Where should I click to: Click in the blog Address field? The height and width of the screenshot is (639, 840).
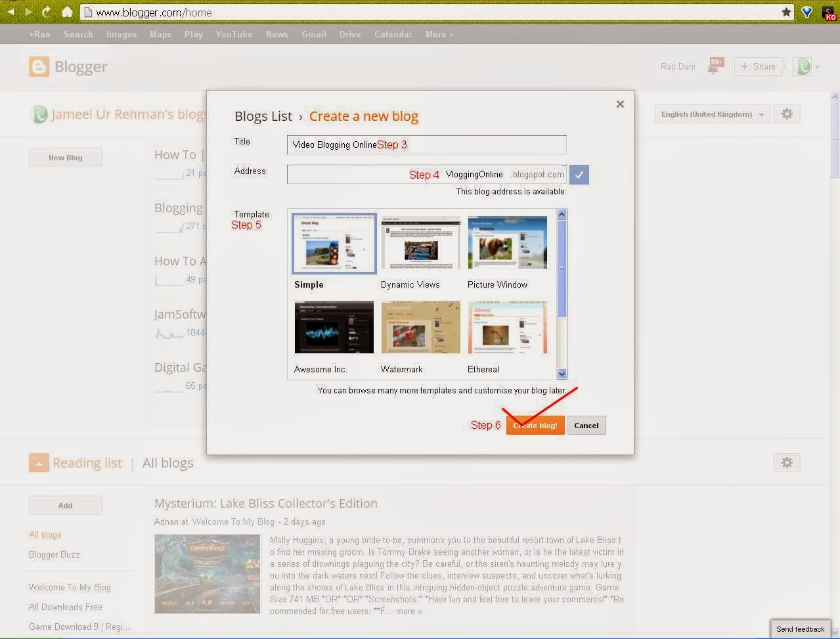tap(426, 175)
